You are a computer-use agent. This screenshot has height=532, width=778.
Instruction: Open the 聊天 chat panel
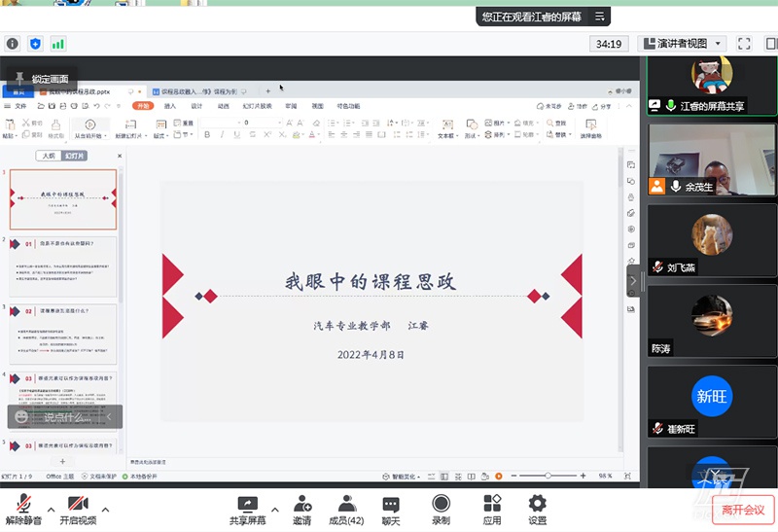click(391, 510)
